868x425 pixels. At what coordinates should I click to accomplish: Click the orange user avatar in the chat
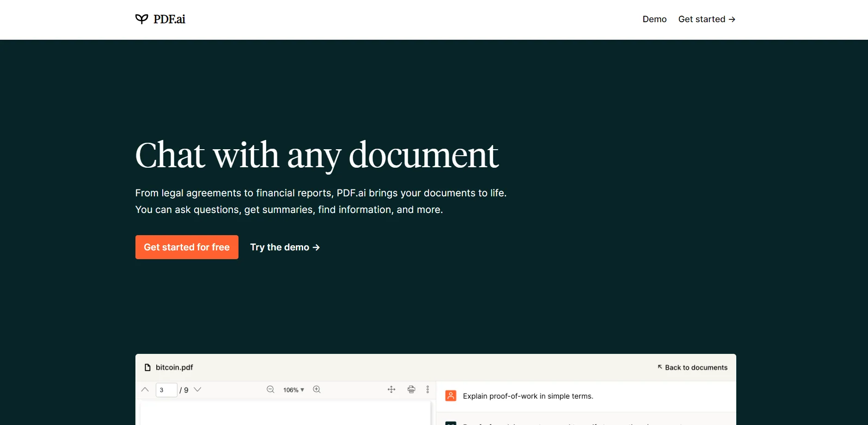(450, 395)
